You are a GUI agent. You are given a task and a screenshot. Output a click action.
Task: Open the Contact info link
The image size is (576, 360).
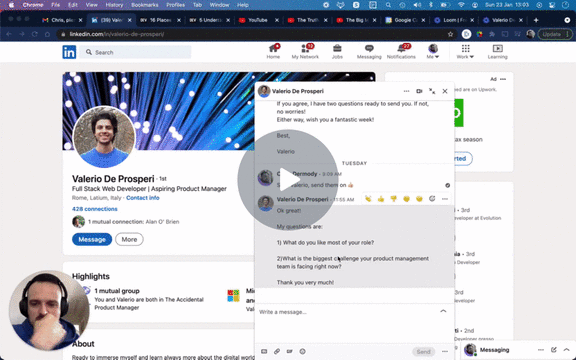tap(143, 198)
